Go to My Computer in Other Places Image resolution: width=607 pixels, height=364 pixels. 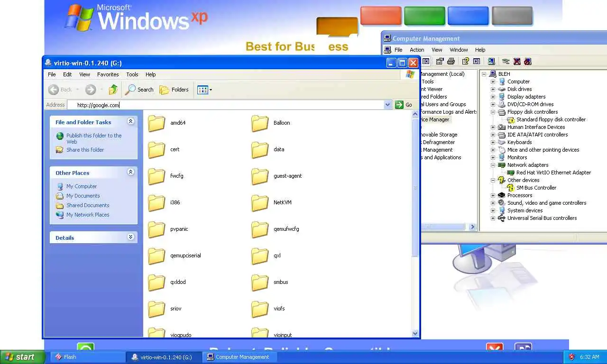click(x=82, y=186)
